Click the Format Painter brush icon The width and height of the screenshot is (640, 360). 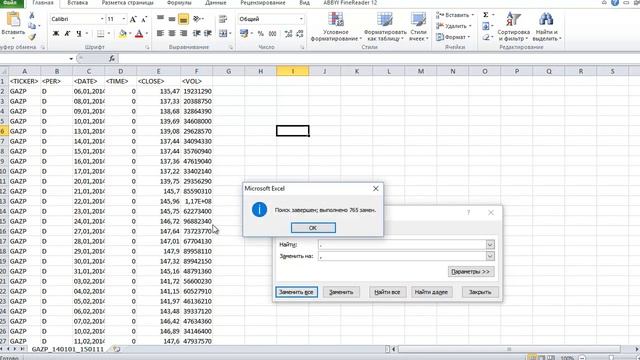click(x=32, y=37)
